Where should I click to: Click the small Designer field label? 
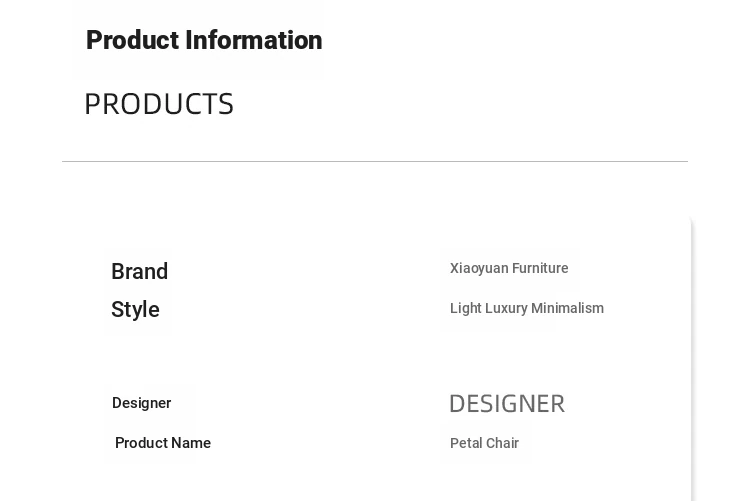coord(142,403)
